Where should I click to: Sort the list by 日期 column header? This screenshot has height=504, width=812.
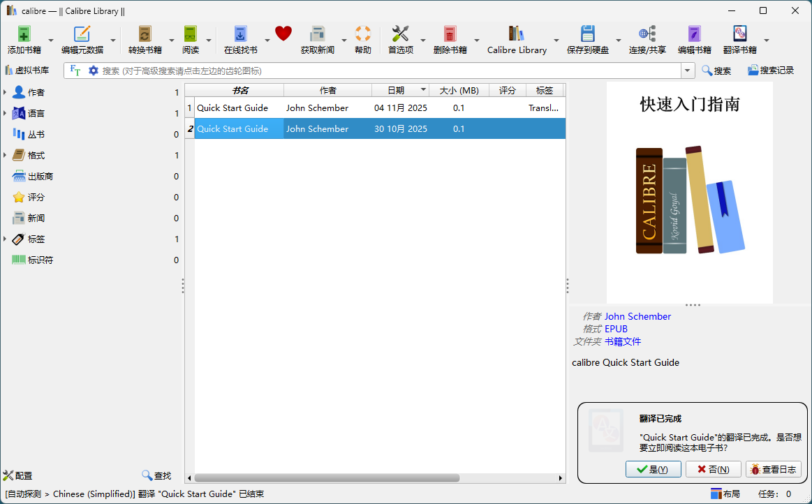point(396,90)
